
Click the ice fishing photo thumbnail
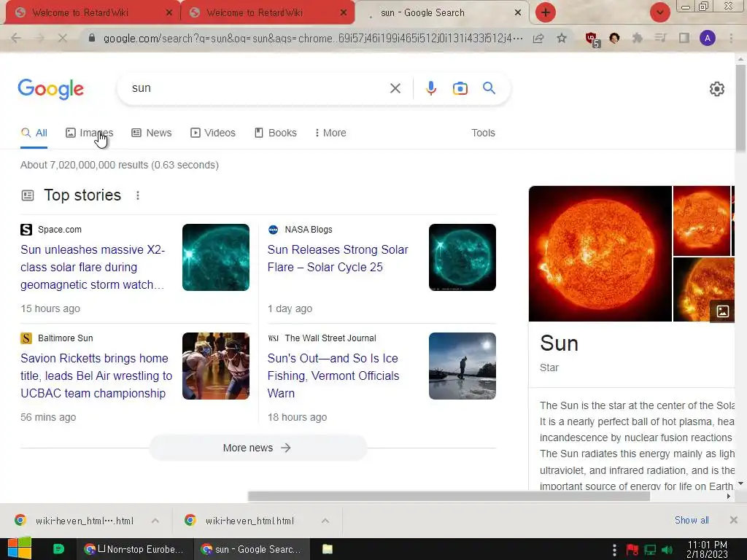(x=462, y=366)
